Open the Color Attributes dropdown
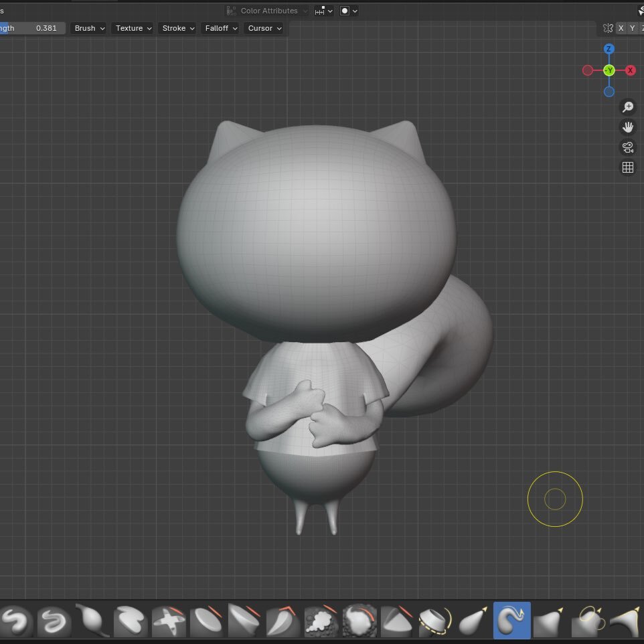The image size is (644, 644). 267,11
